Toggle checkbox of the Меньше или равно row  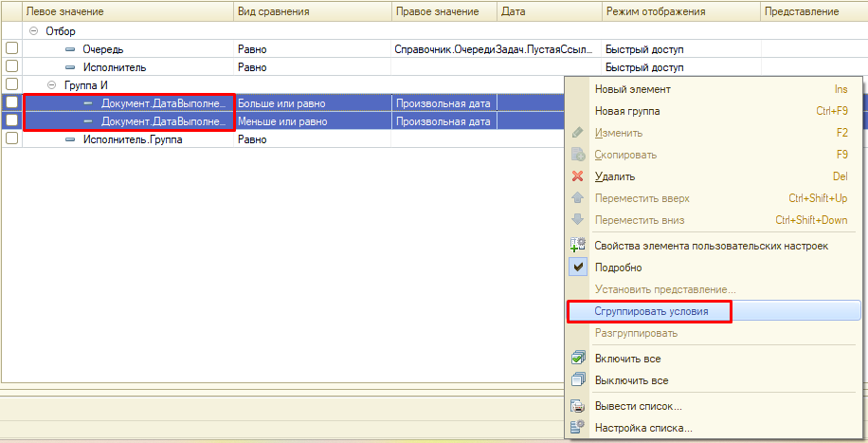click(11, 120)
